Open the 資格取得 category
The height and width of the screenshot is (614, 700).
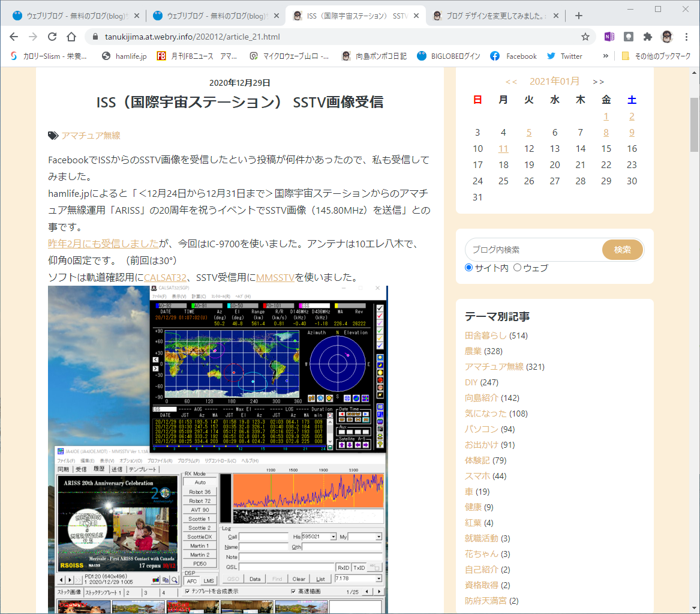[482, 585]
